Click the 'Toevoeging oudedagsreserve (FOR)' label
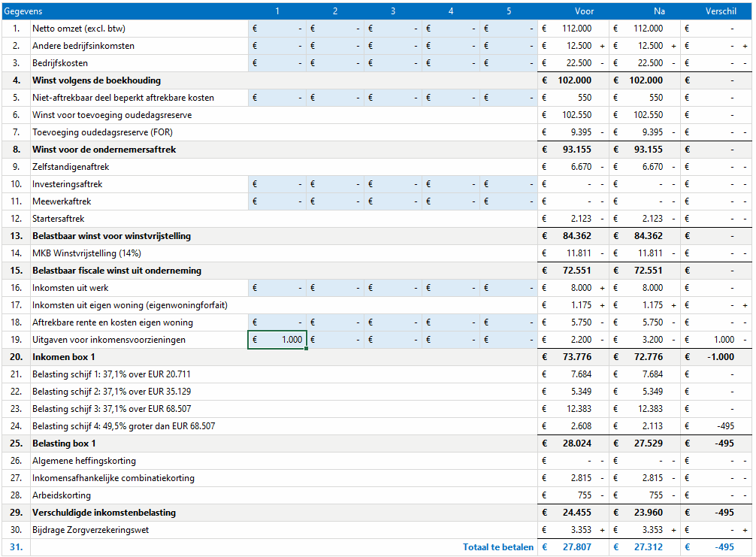This screenshot has height=557, width=756. tap(102, 132)
